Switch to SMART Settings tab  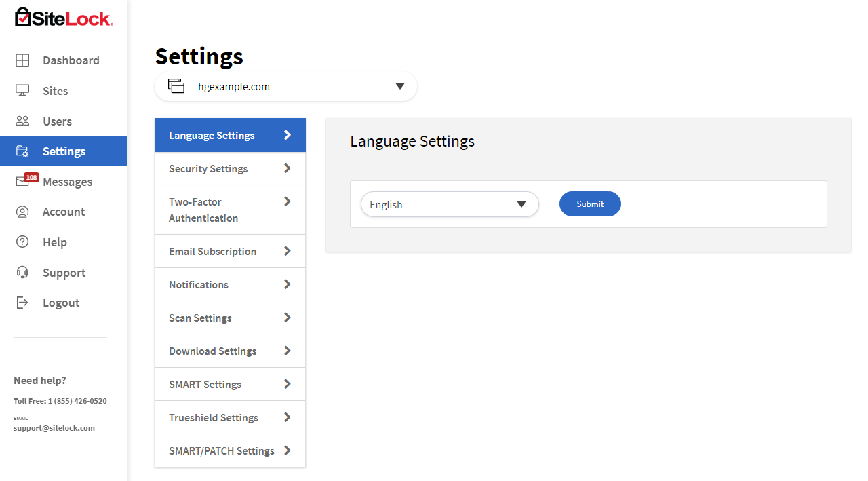(x=230, y=384)
